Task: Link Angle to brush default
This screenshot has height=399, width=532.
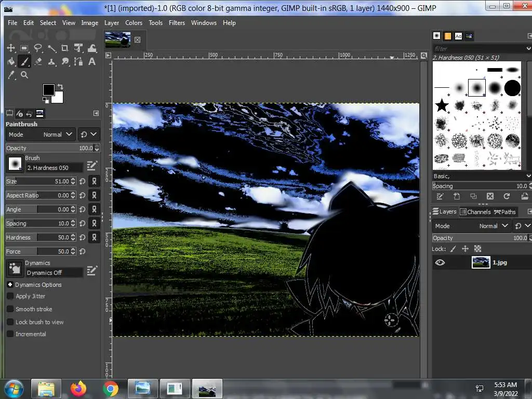Action: tap(94, 209)
